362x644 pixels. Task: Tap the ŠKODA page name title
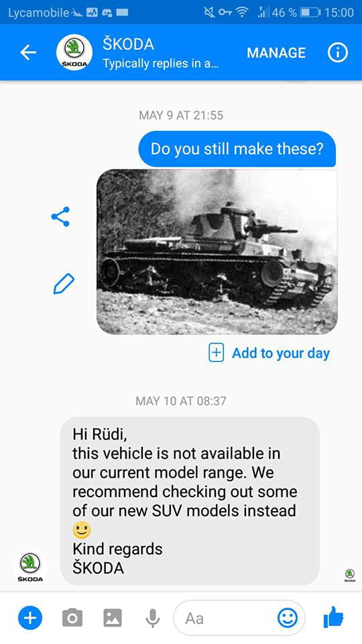(129, 44)
